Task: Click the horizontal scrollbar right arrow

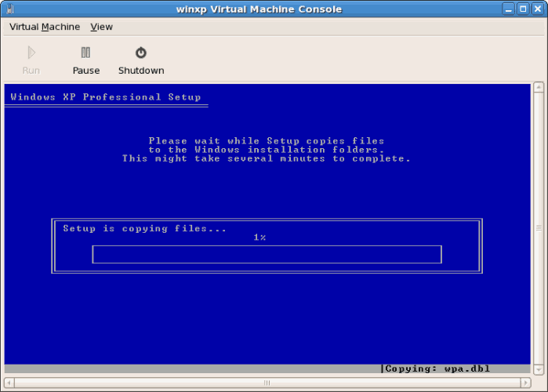Action: (526, 383)
